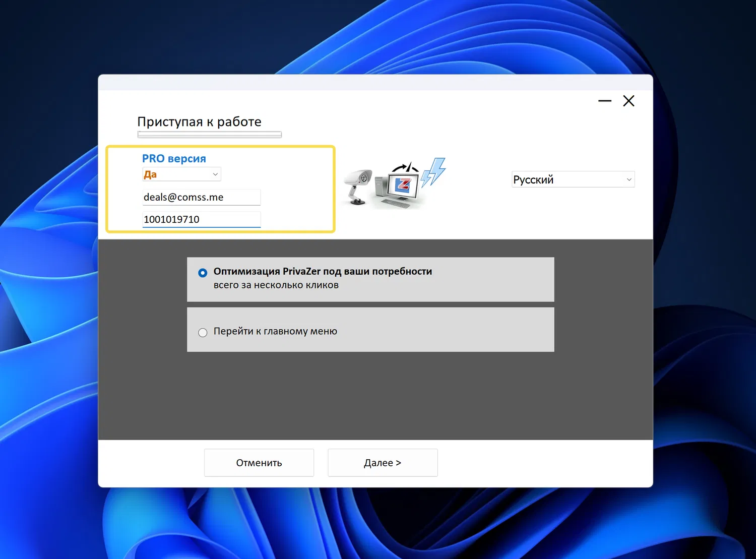
Task: Click the email field with deals@comss.me
Action: (202, 197)
